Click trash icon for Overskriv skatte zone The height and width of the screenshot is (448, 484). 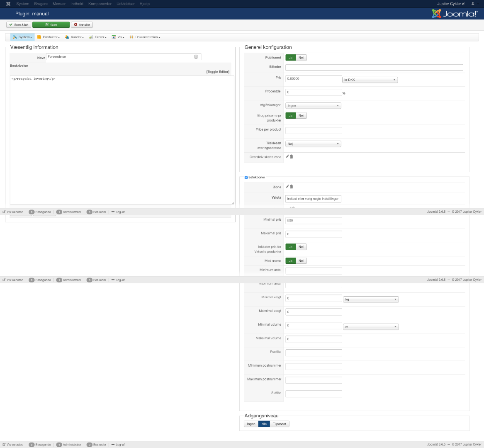[292, 156]
